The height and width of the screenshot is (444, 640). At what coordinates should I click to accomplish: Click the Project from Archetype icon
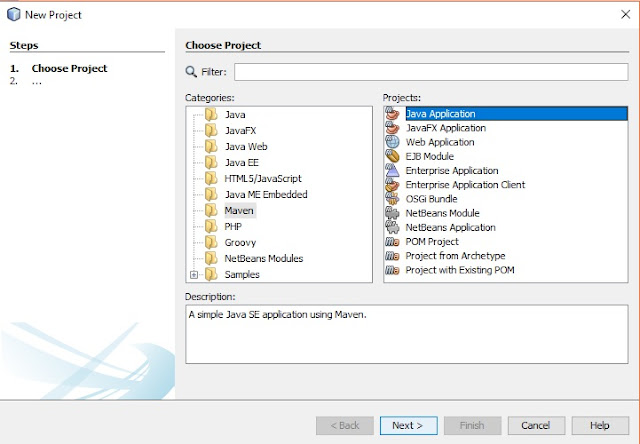click(x=392, y=256)
